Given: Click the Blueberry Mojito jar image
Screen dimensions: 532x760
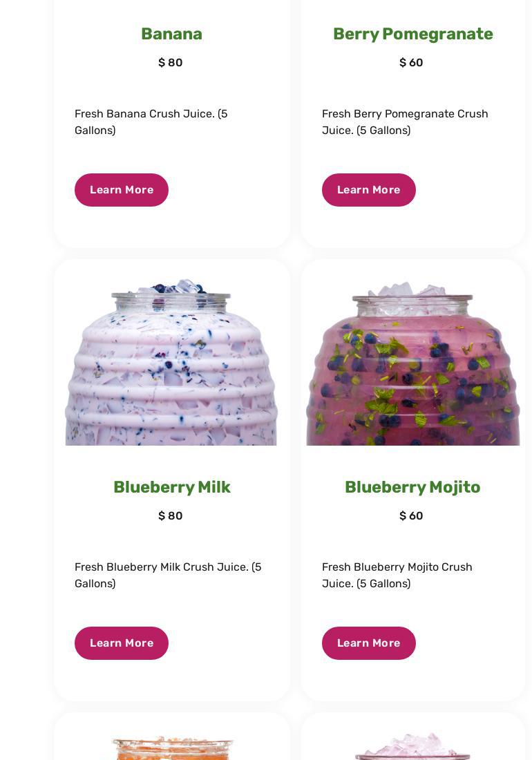Looking at the screenshot, I should pyautogui.click(x=412, y=363).
